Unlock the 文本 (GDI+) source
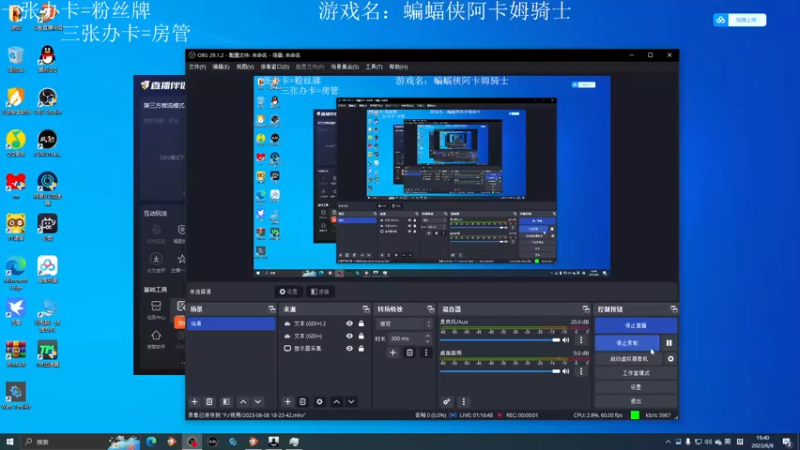 [361, 336]
